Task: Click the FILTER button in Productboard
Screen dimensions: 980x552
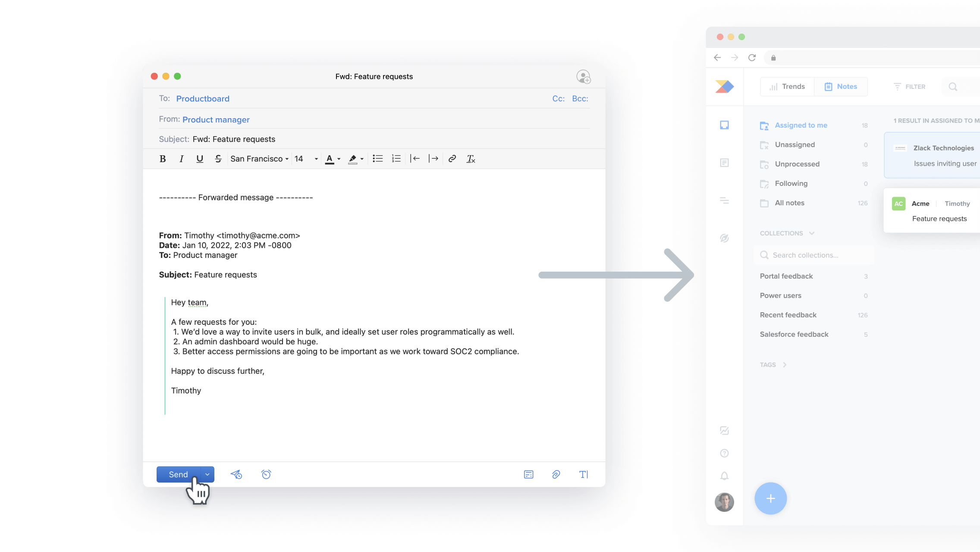Action: 909,87
